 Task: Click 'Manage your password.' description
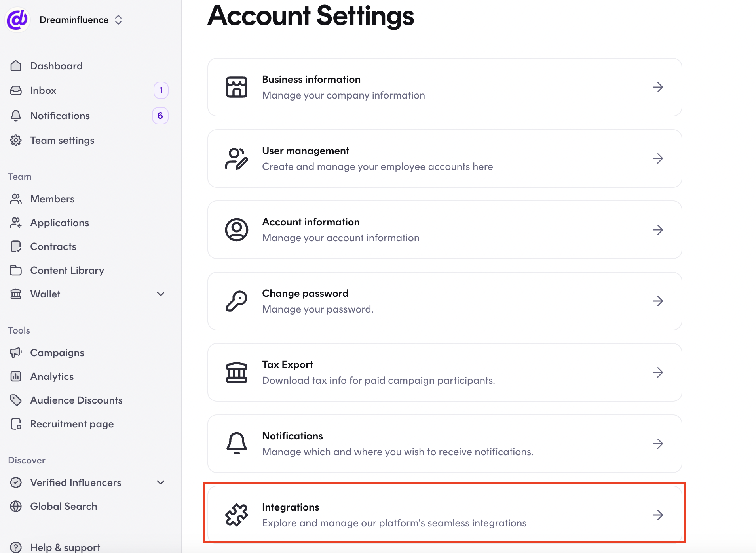318,309
